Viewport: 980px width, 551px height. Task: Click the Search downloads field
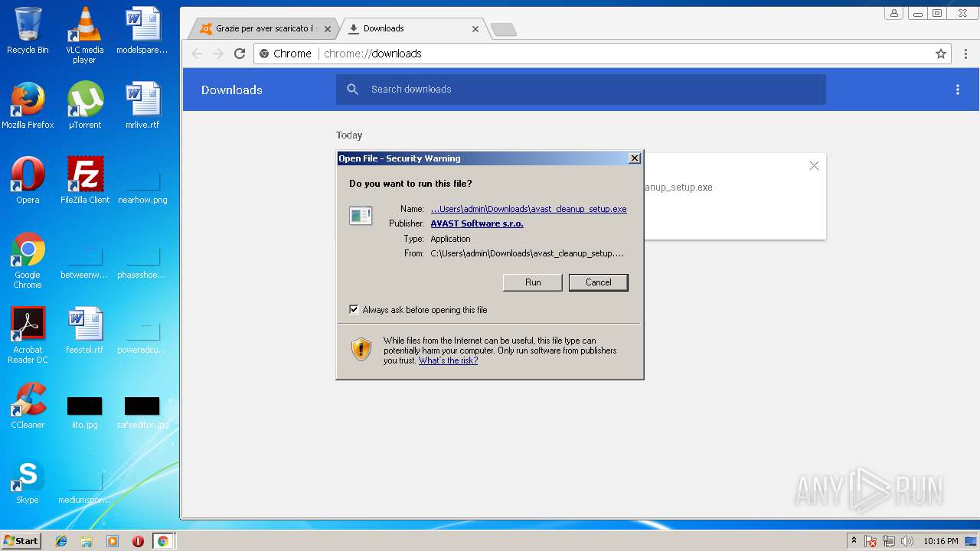(581, 90)
